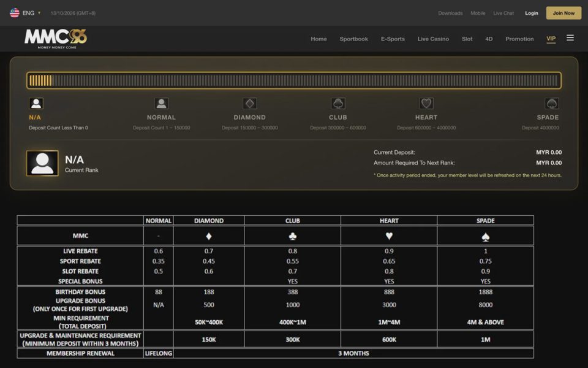Click the large Current Rank avatar
Screen dimensions: 588x368
click(42, 163)
